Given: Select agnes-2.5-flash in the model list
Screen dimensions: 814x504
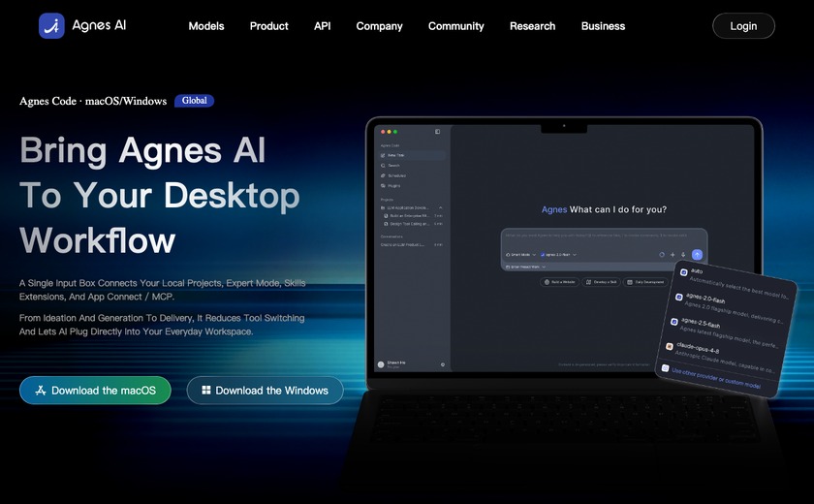Looking at the screenshot, I should pos(727,332).
